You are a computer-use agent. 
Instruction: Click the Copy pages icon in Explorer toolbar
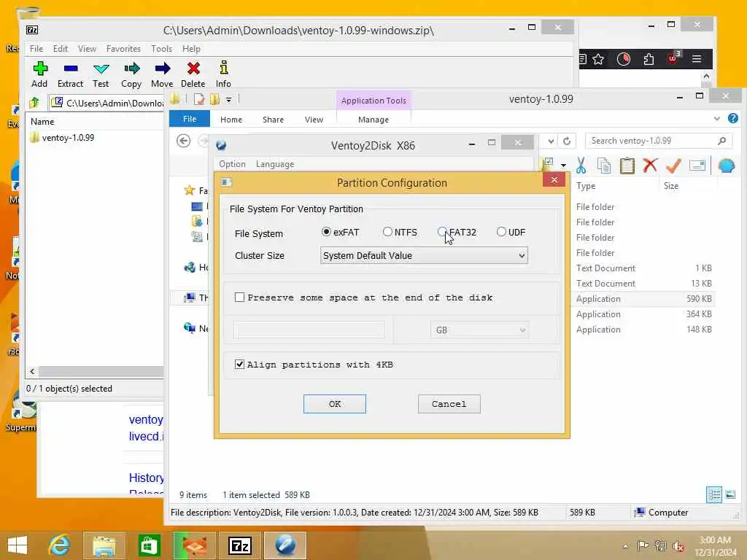click(x=604, y=166)
